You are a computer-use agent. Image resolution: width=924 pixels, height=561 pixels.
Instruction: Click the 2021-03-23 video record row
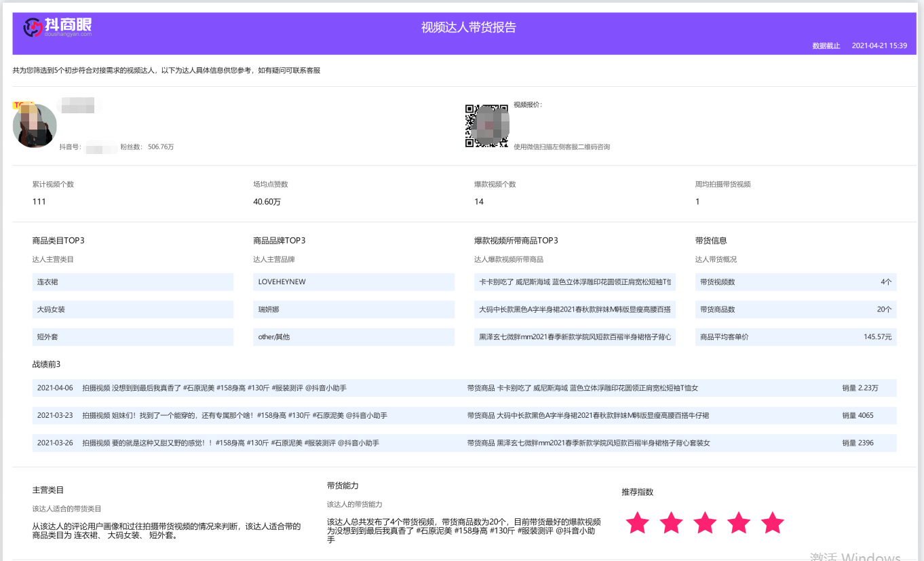click(465, 415)
